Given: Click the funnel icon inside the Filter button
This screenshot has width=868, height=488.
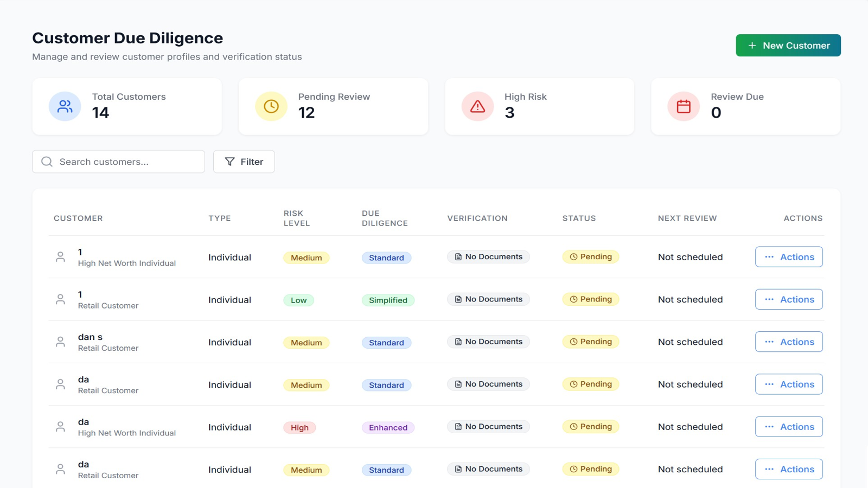Looking at the screenshot, I should click(x=230, y=161).
